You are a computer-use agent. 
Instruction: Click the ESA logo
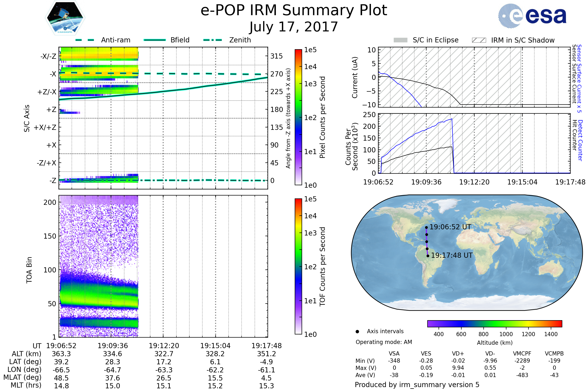(532, 15)
